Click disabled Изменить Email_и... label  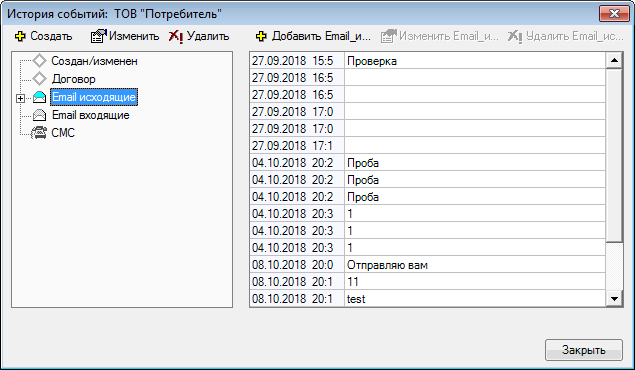coord(449,36)
